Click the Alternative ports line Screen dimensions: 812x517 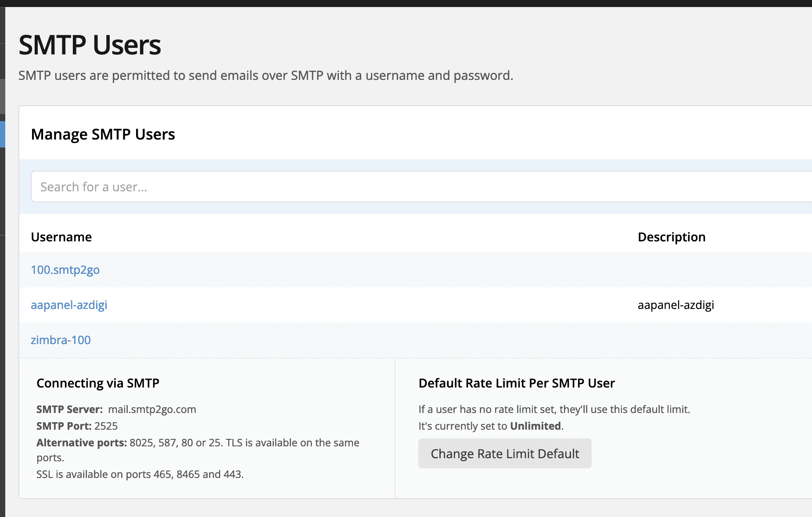[198, 443]
